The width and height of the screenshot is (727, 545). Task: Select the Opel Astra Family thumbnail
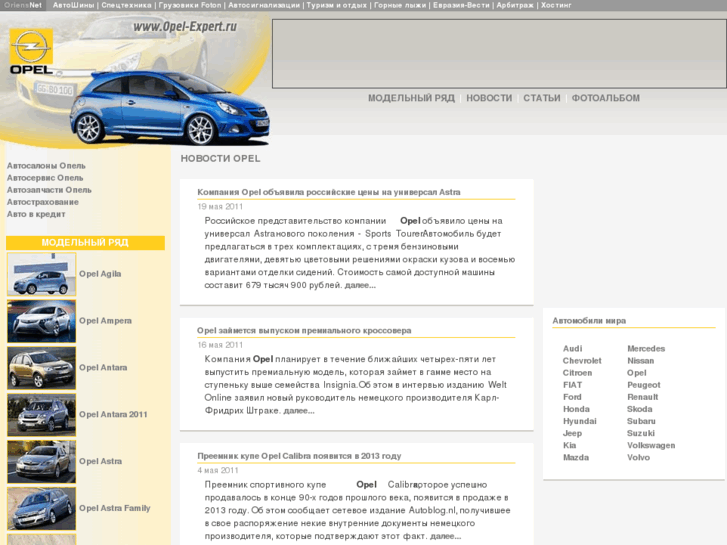(41, 509)
